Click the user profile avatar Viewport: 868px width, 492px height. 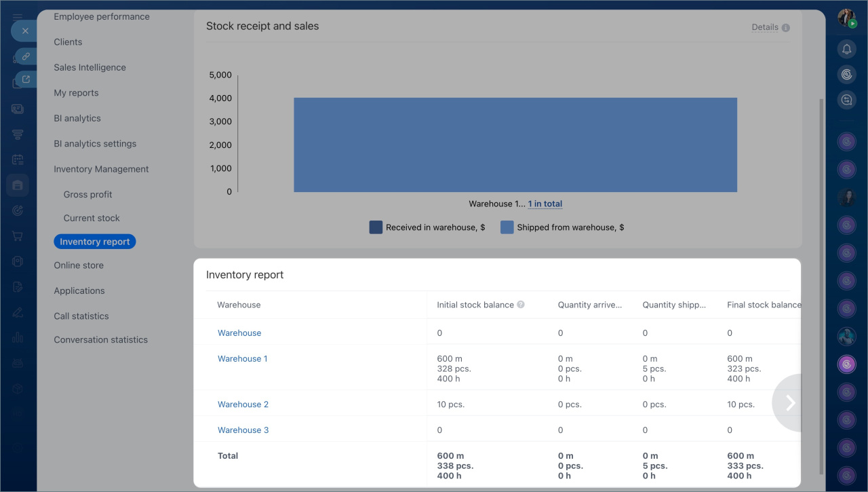point(846,18)
